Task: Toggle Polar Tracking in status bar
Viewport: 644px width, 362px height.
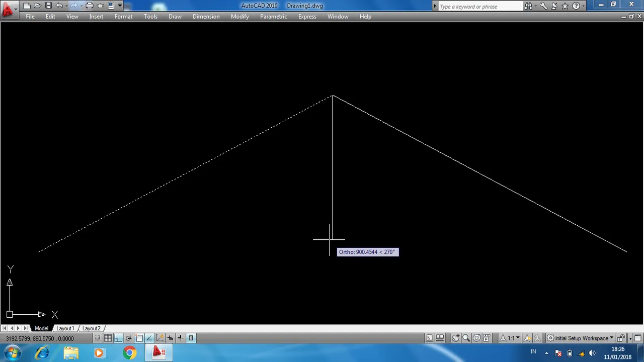Action: [x=129, y=338]
